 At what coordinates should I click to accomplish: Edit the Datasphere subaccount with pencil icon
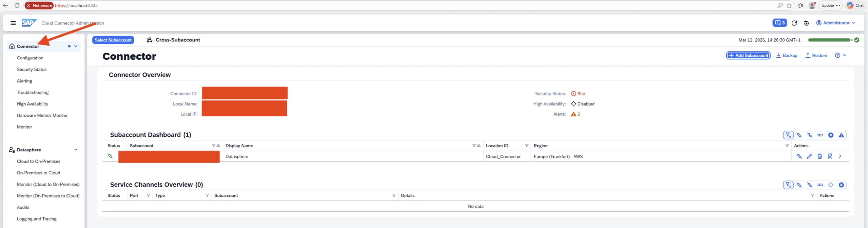point(809,156)
